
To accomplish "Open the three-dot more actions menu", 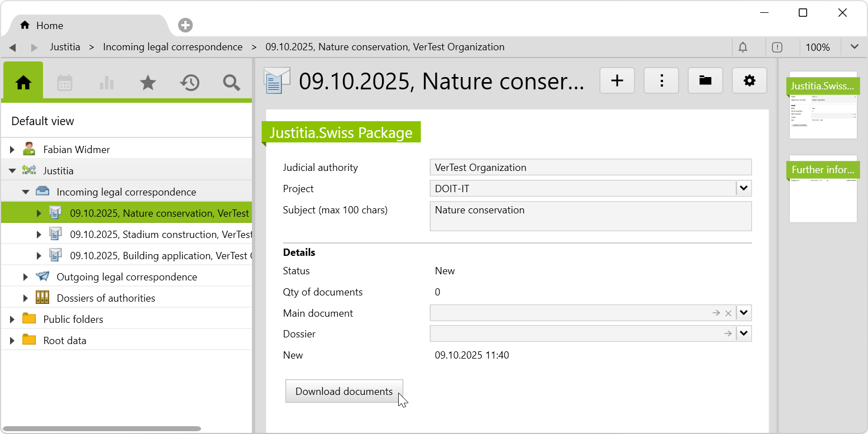I will [661, 81].
